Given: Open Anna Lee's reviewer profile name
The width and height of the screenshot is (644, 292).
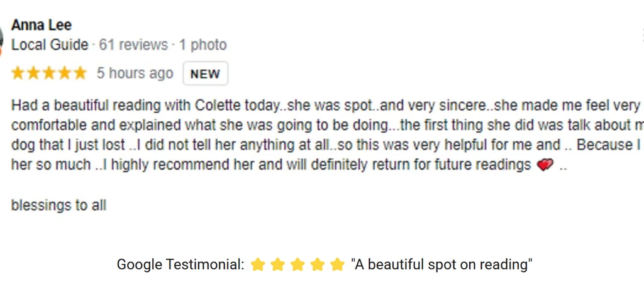Looking at the screenshot, I should (42, 25).
